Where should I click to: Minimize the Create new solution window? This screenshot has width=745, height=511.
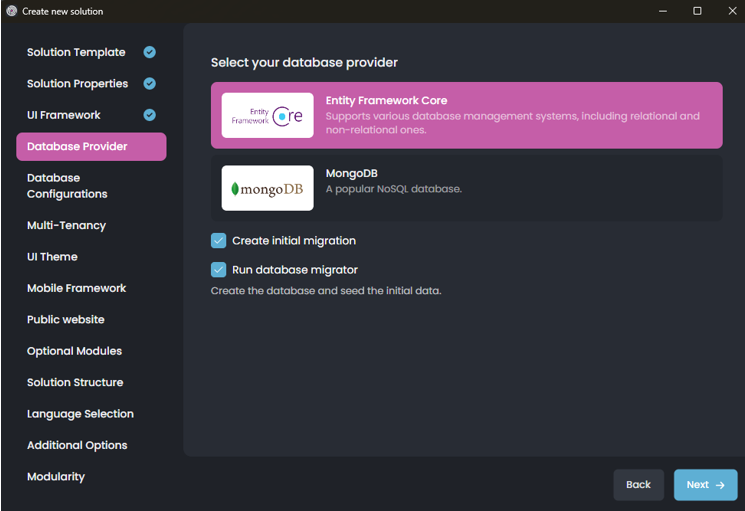pyautogui.click(x=663, y=11)
